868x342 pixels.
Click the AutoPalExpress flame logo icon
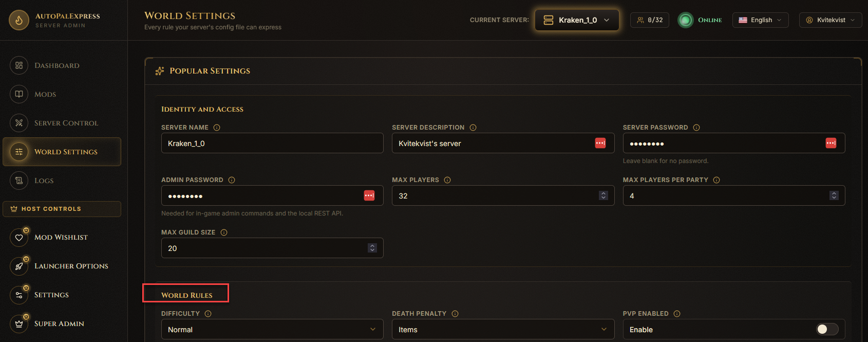pos(19,20)
